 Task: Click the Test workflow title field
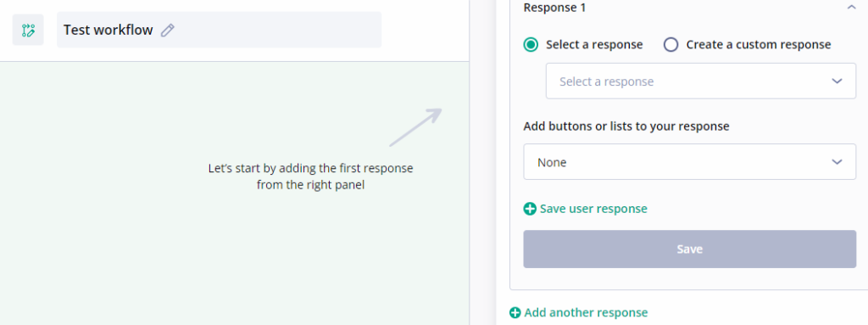[220, 30]
